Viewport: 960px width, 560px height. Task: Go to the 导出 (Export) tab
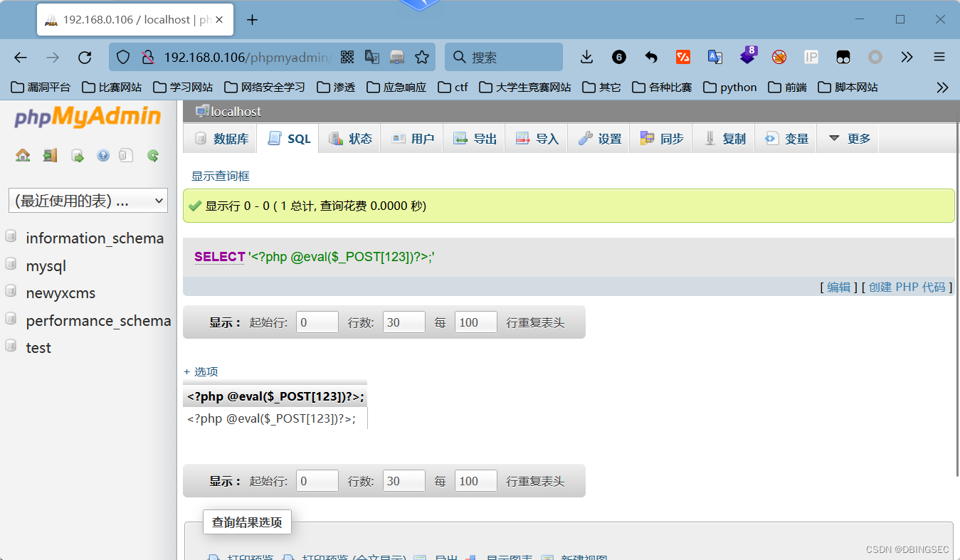pyautogui.click(x=475, y=139)
